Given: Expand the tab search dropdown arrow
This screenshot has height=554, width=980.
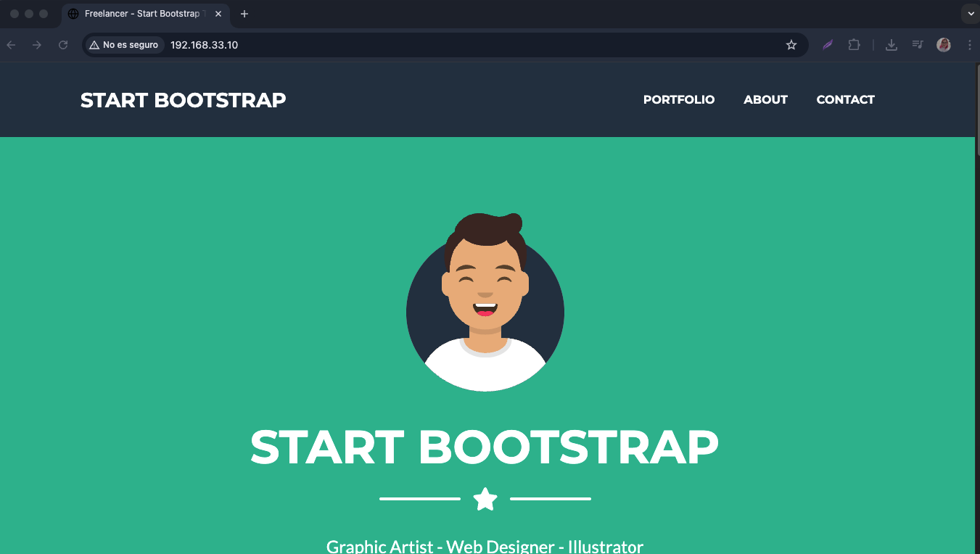Looking at the screenshot, I should (x=971, y=14).
